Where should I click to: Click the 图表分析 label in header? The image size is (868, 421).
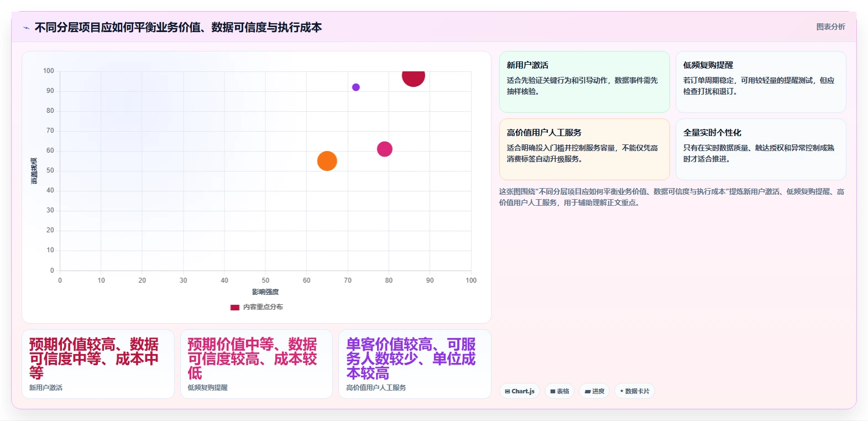[x=830, y=27]
